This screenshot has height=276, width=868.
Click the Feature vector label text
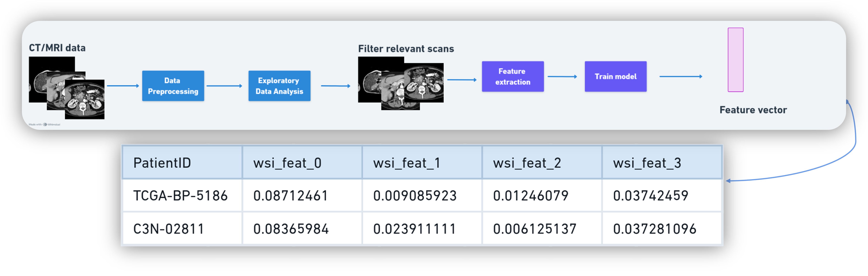tap(753, 110)
